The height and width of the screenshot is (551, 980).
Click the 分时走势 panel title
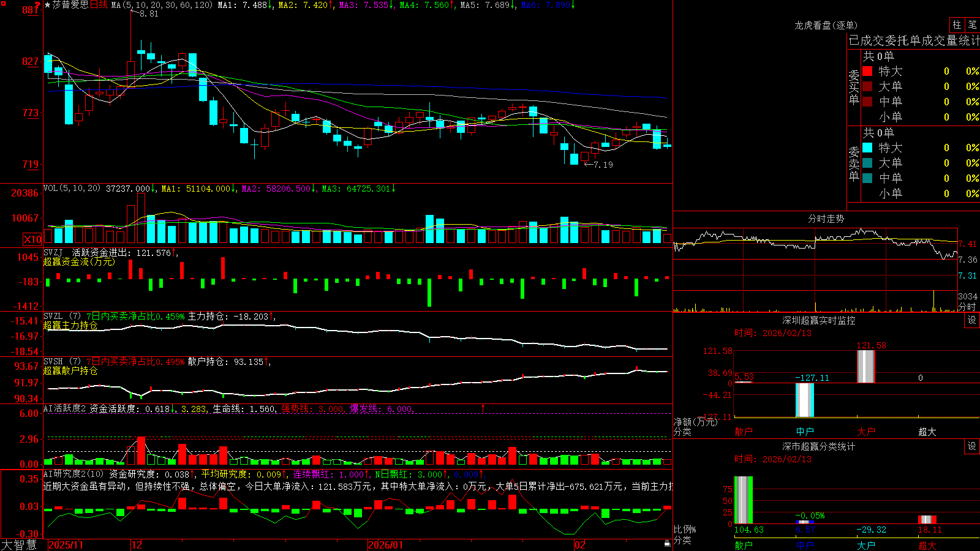click(x=826, y=219)
